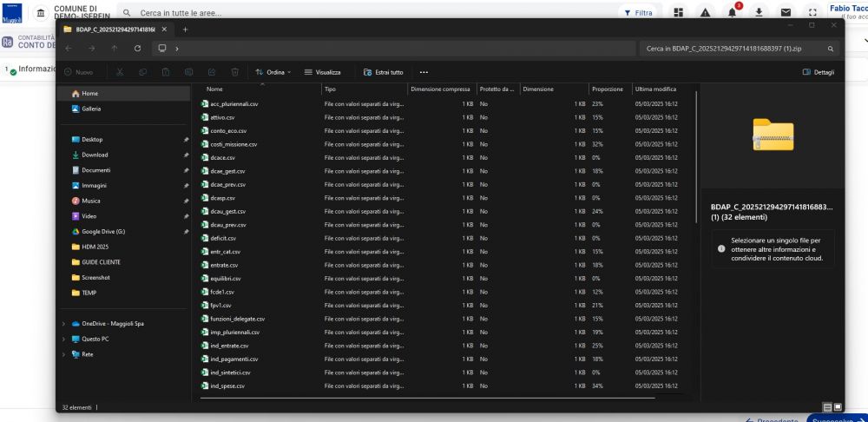Switch to details list view icon in status bar
This screenshot has height=422, width=868.
tap(827, 407)
